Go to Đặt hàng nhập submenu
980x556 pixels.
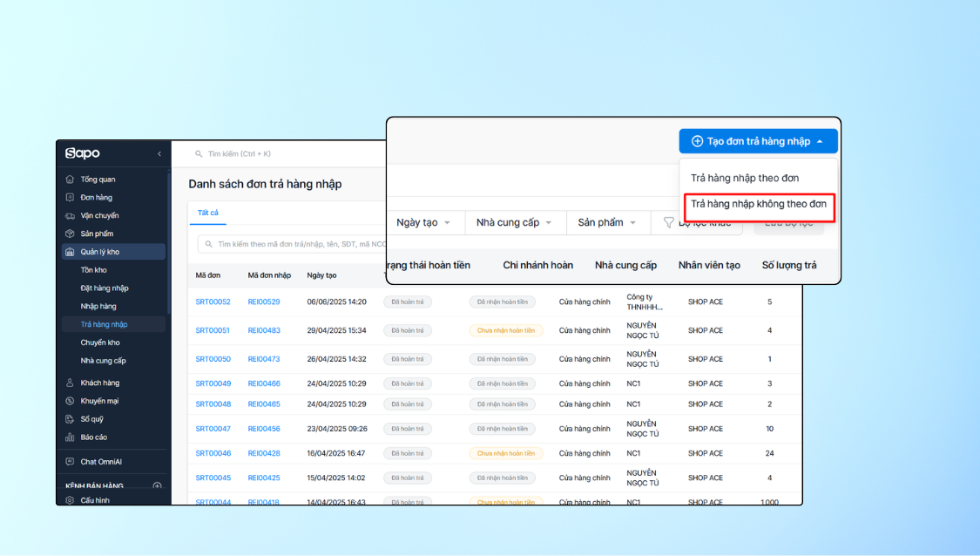(105, 288)
